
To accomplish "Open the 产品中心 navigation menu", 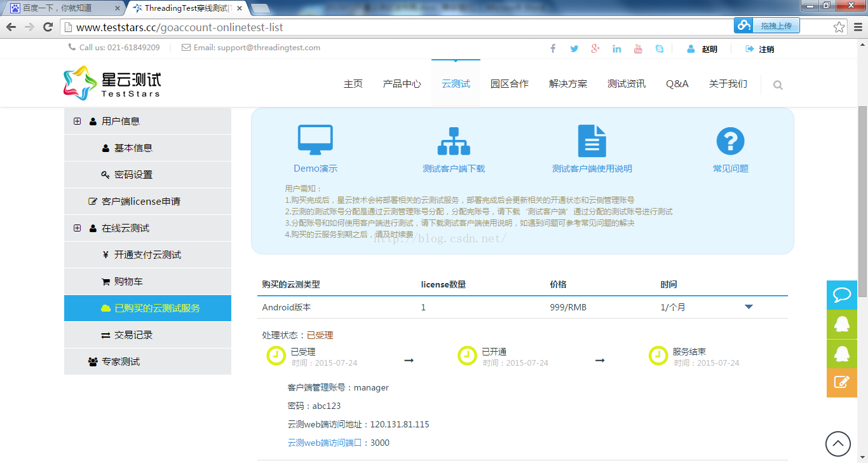I will [x=402, y=84].
